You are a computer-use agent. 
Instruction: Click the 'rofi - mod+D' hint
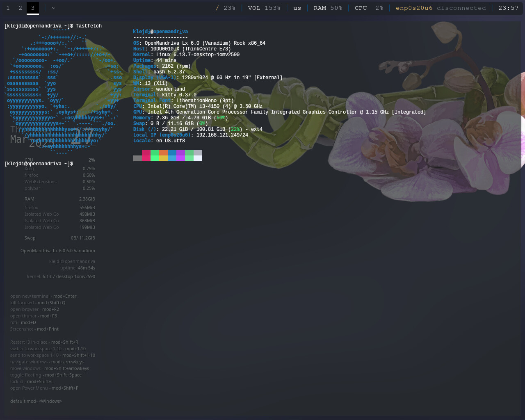pos(23,322)
